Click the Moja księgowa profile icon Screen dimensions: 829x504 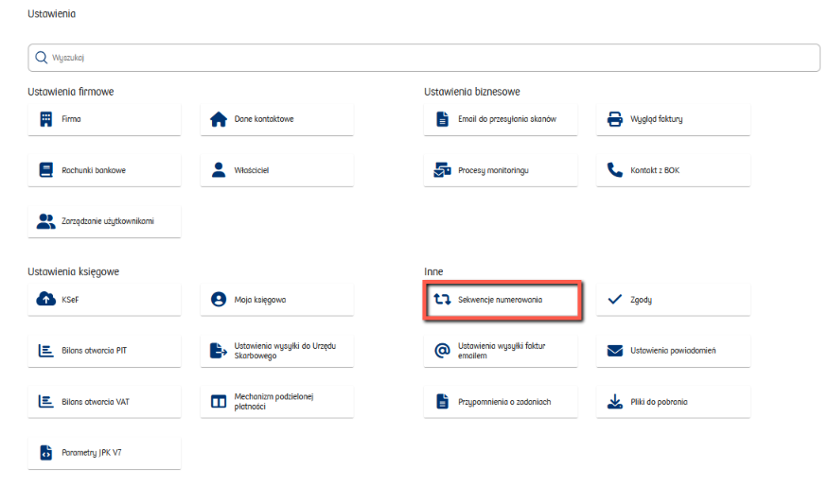tap(219, 300)
